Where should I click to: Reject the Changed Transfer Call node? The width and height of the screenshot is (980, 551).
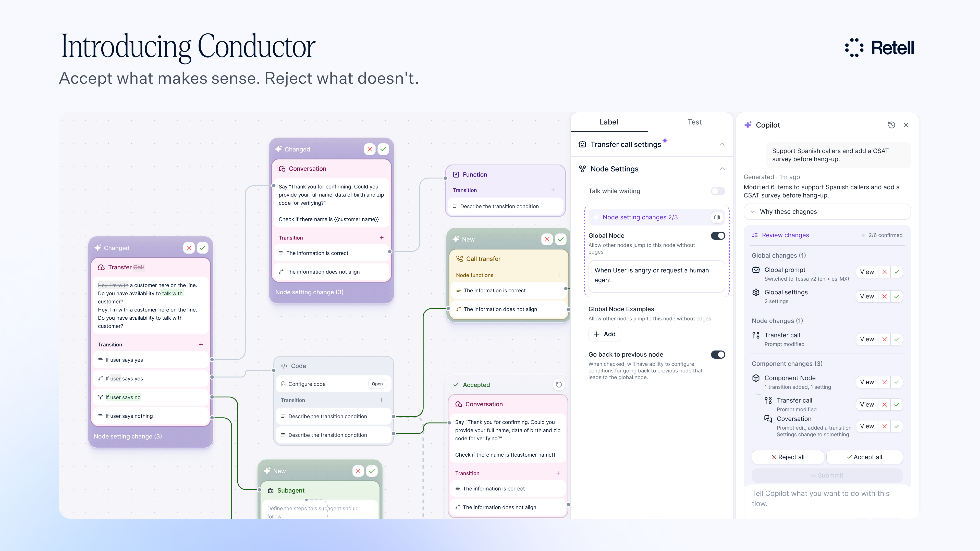(x=189, y=248)
